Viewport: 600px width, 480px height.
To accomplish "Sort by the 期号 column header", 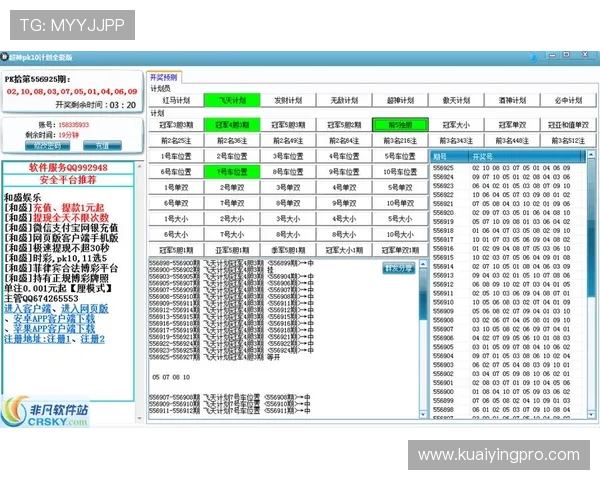I will tap(450, 156).
